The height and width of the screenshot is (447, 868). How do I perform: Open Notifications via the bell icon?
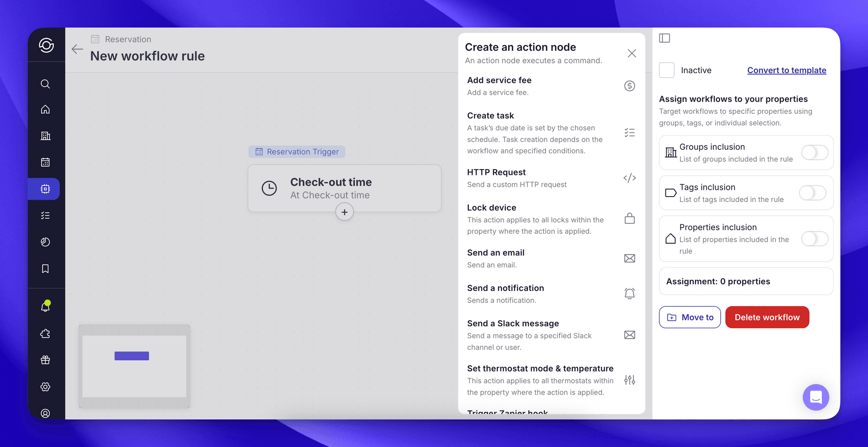tap(45, 306)
